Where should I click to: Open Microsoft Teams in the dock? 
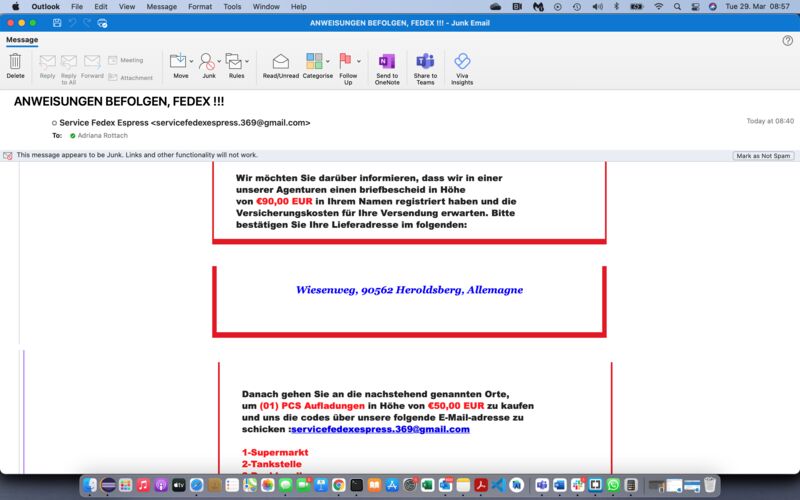tap(542, 485)
